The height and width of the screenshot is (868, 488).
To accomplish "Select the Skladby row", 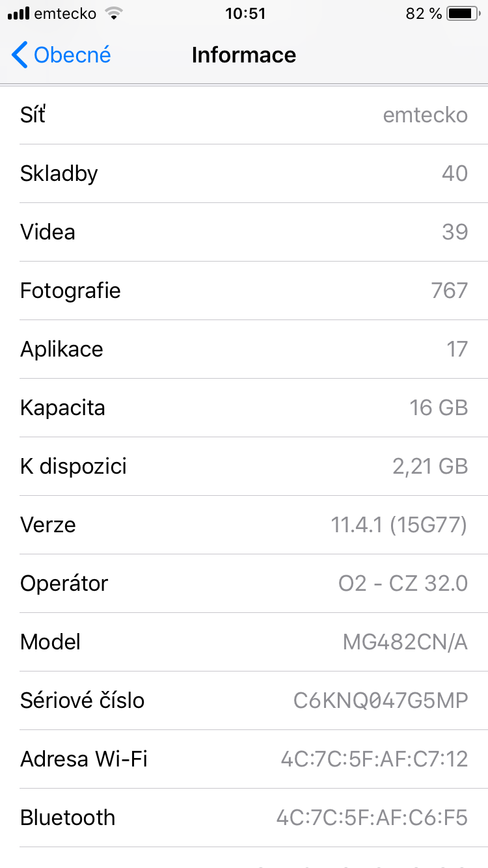I will coord(244,174).
